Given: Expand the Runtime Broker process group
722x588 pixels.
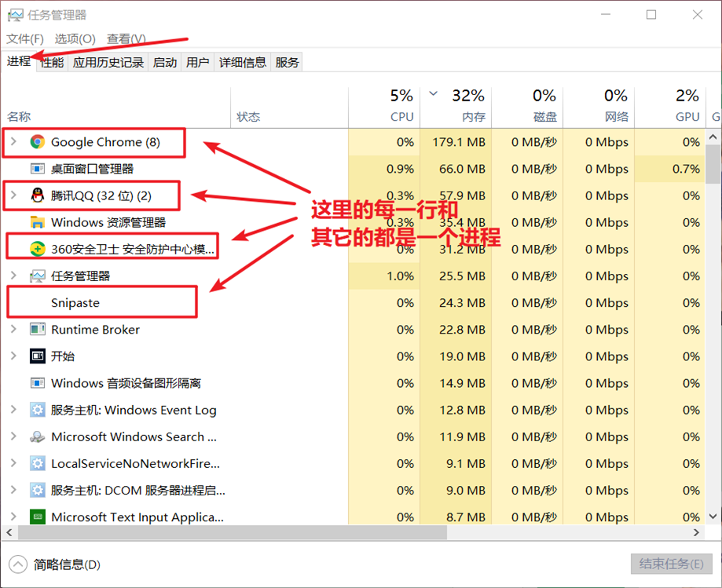Looking at the screenshot, I should (14, 330).
